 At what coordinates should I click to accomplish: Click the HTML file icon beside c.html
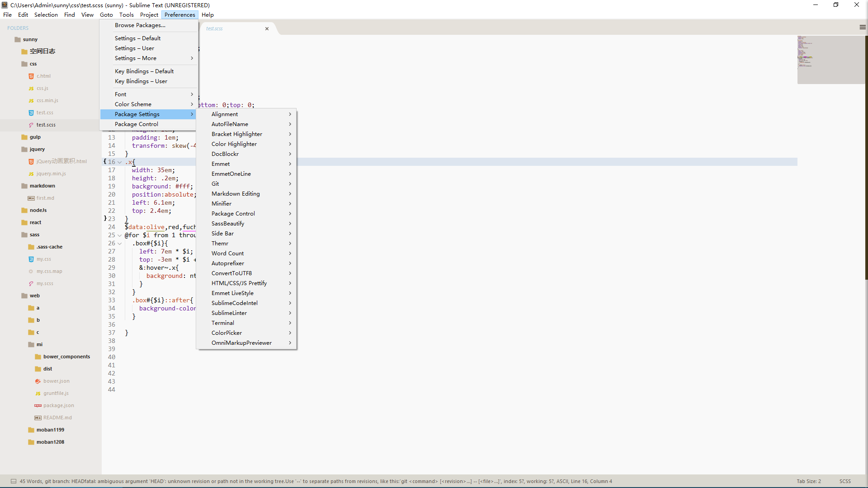click(31, 76)
